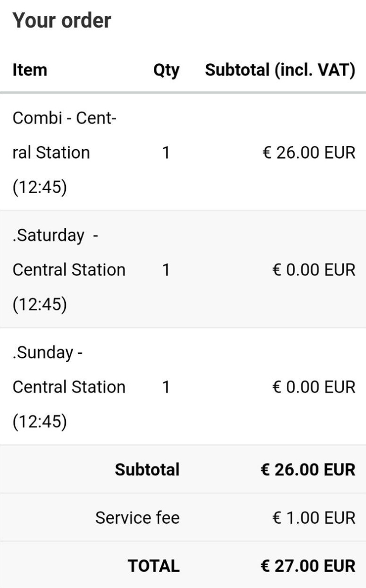Click the (12:45) time under Combi
Viewport: 366px width, 588px height.
(40, 187)
